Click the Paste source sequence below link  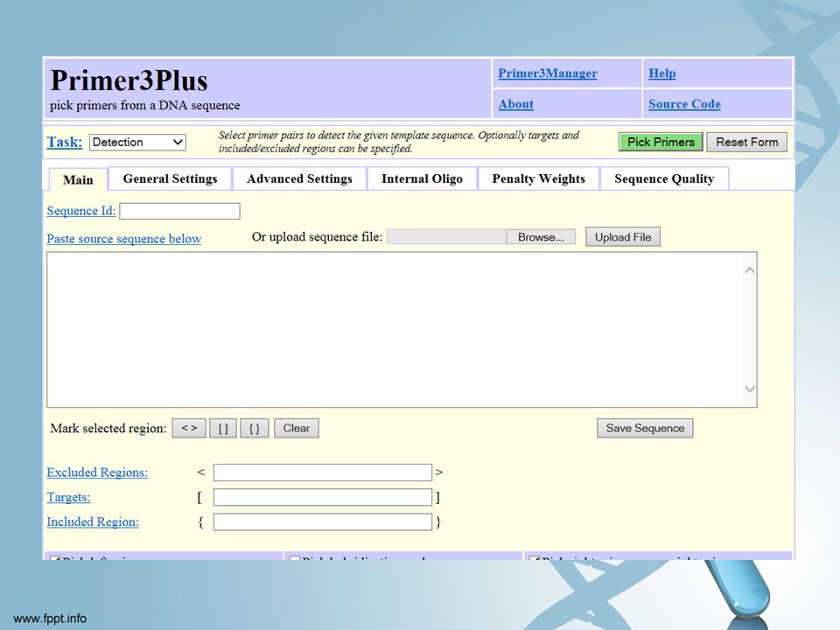point(123,238)
